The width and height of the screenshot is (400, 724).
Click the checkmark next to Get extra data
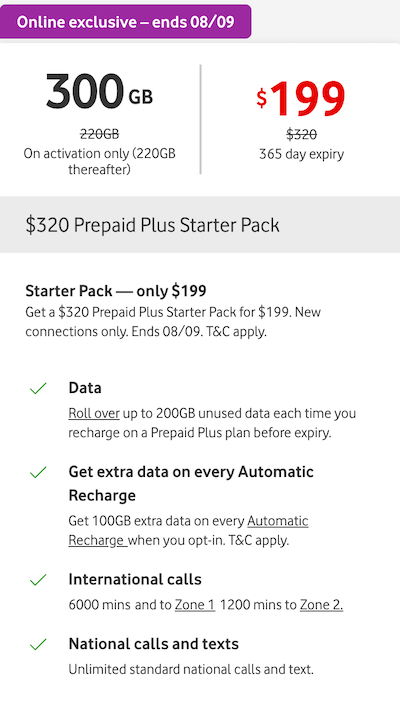[x=38, y=472]
